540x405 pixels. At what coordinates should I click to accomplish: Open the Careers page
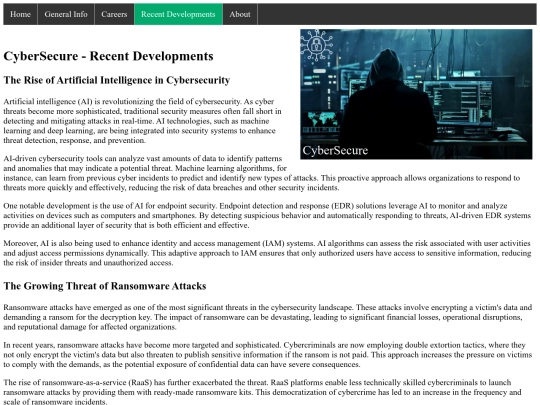pos(114,14)
